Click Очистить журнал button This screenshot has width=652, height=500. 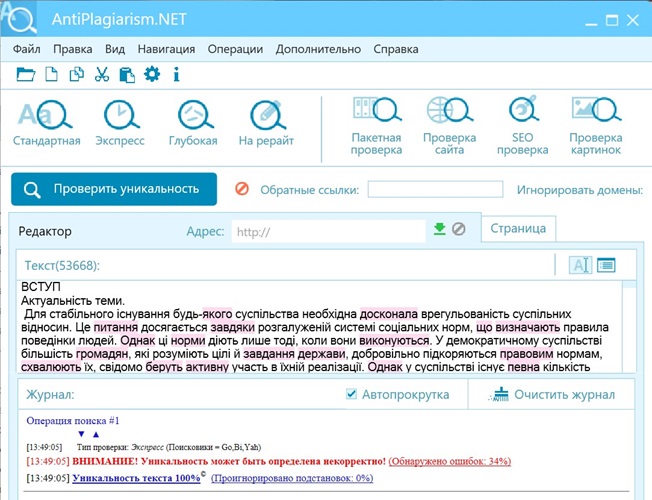click(553, 394)
